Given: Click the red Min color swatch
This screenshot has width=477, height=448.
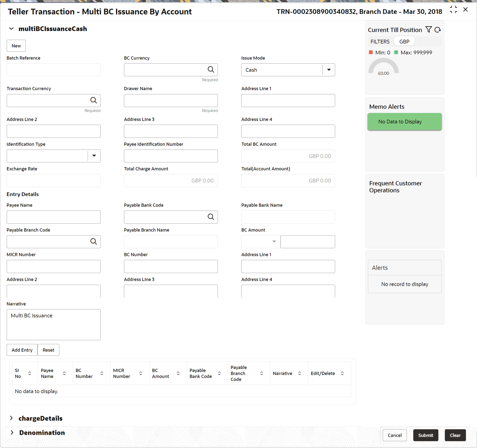Looking at the screenshot, I should pyautogui.click(x=371, y=52).
